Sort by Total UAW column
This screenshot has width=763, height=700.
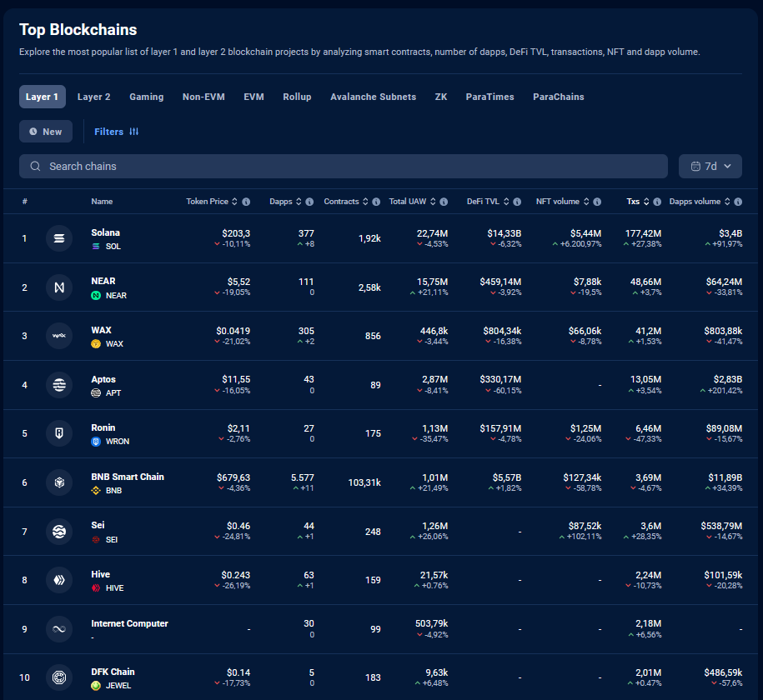pyautogui.click(x=433, y=202)
